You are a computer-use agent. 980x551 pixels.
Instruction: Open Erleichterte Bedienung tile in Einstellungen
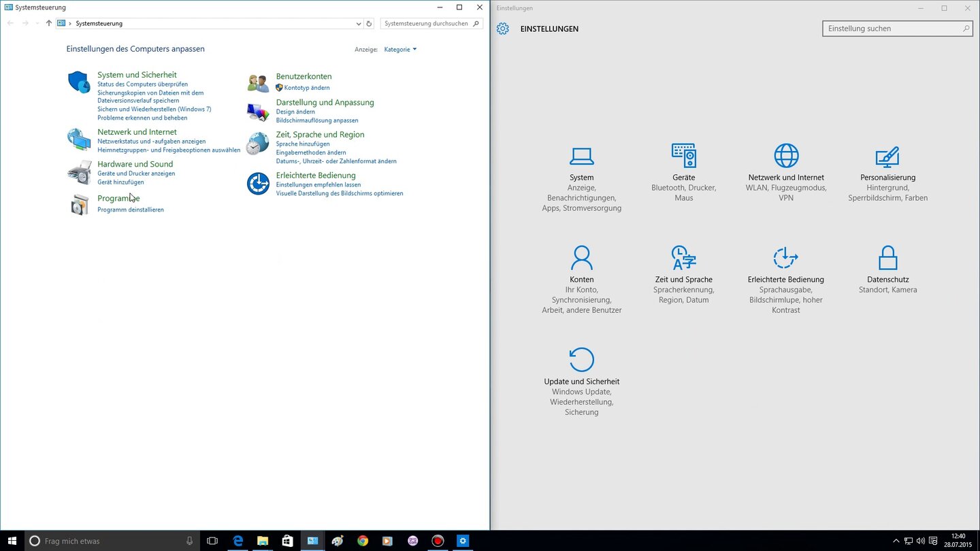(786, 280)
